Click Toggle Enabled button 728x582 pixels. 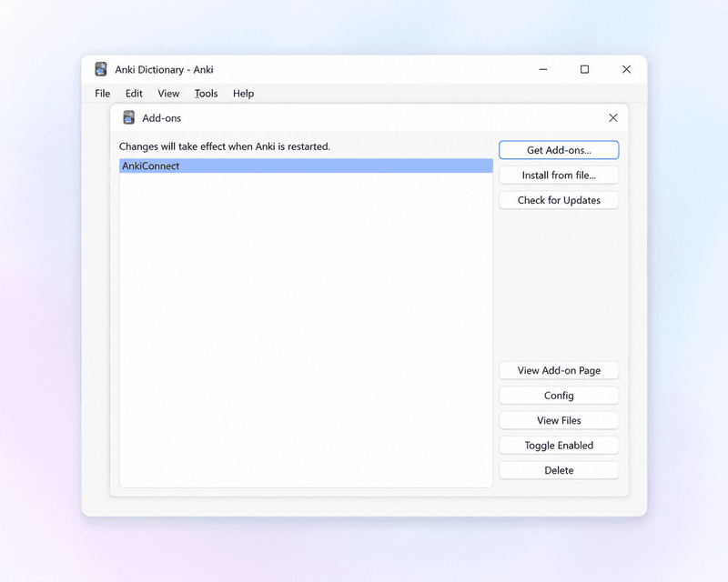click(559, 446)
